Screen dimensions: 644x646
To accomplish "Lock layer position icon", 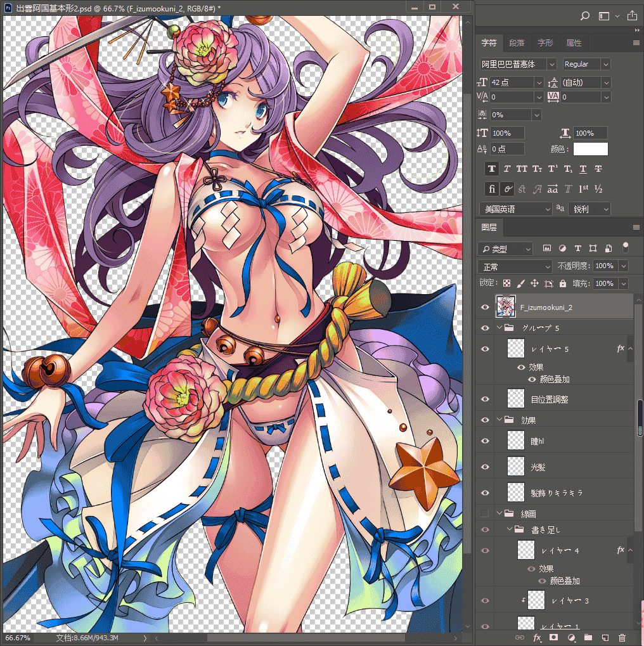I will pyautogui.click(x=534, y=283).
